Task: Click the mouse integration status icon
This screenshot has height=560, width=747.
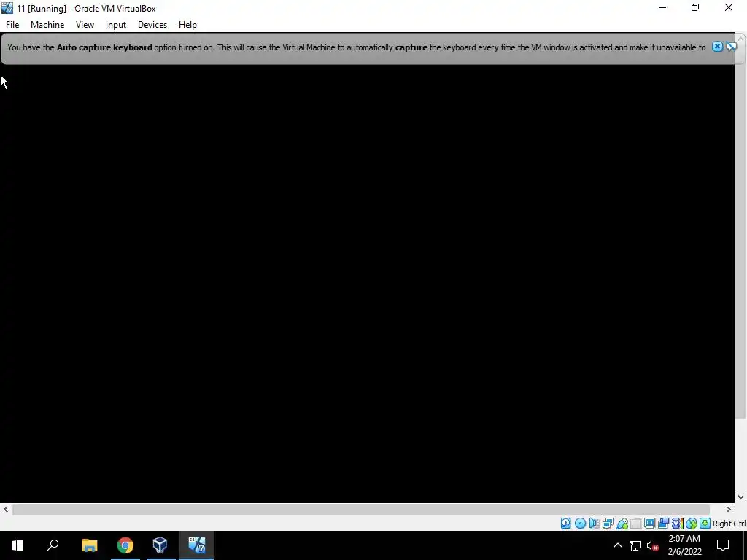Action: [692, 524]
